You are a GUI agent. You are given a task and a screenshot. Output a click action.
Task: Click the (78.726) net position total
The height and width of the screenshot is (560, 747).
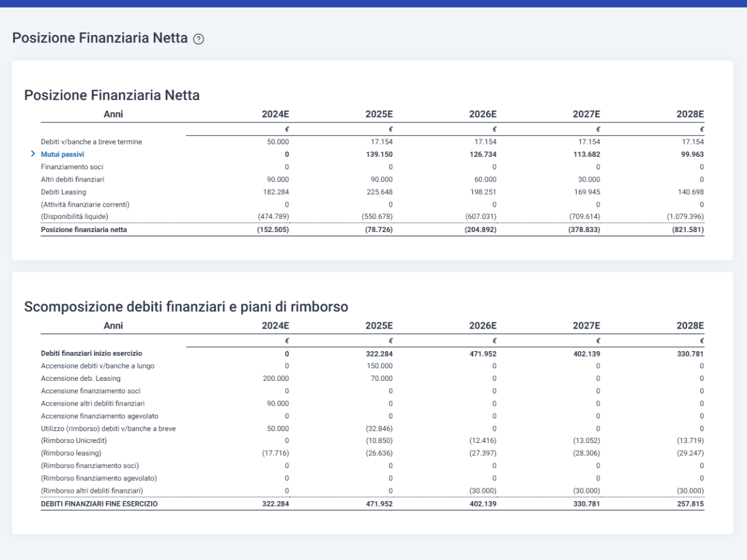(378, 229)
